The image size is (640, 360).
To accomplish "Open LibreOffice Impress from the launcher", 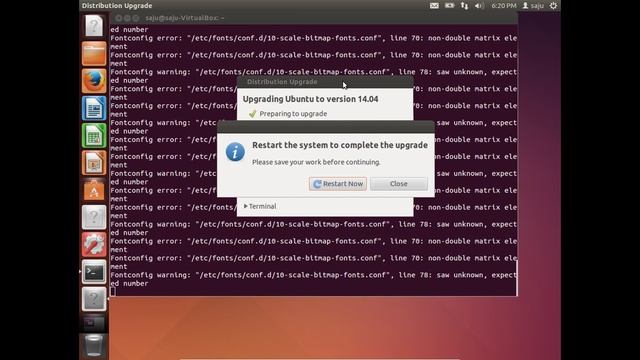I will tap(94, 163).
